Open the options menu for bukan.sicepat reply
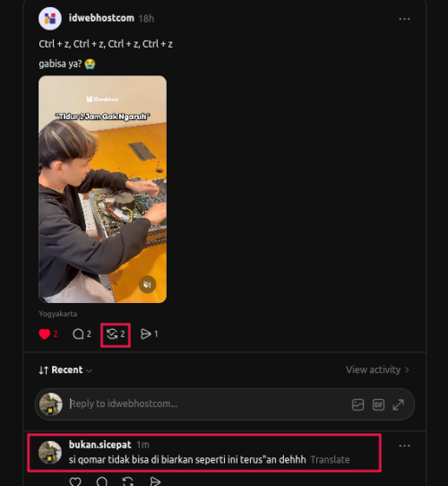 tap(404, 446)
